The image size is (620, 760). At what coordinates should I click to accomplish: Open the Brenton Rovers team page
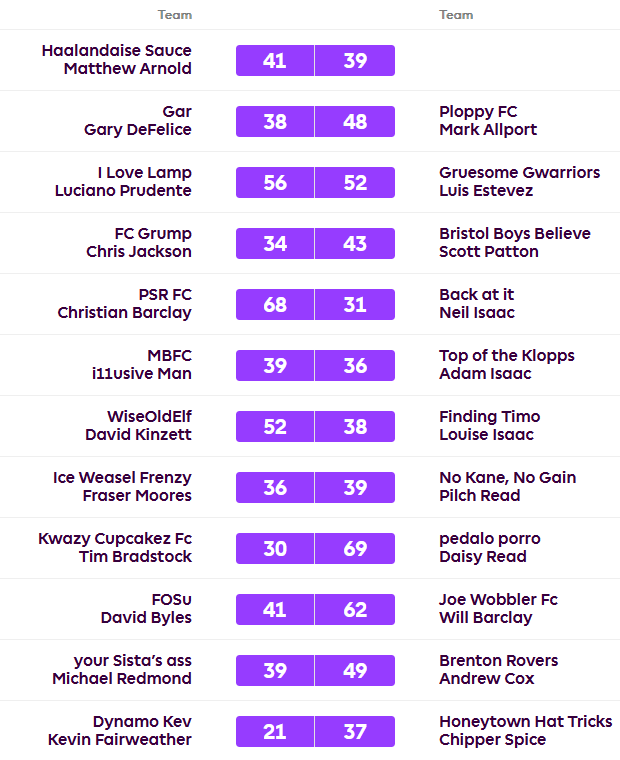coord(498,661)
